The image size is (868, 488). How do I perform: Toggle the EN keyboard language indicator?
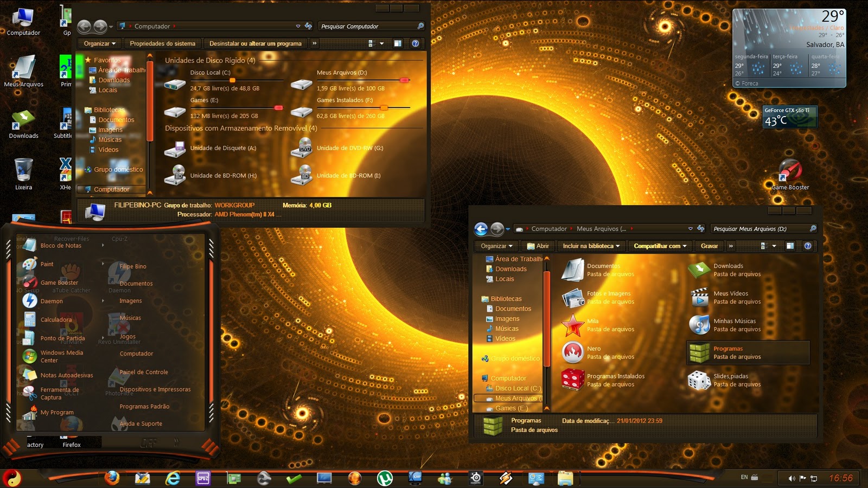[744, 478]
